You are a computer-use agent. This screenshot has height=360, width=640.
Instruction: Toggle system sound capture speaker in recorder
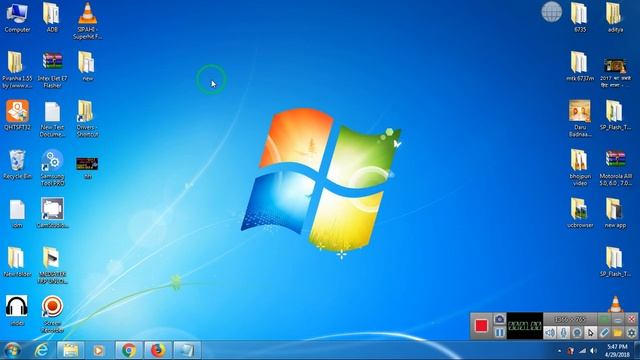(x=550, y=333)
